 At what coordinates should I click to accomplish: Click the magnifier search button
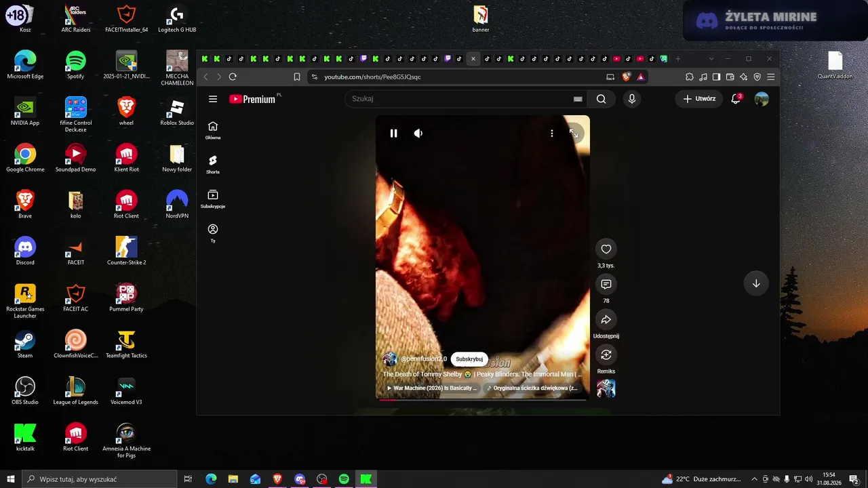click(601, 99)
